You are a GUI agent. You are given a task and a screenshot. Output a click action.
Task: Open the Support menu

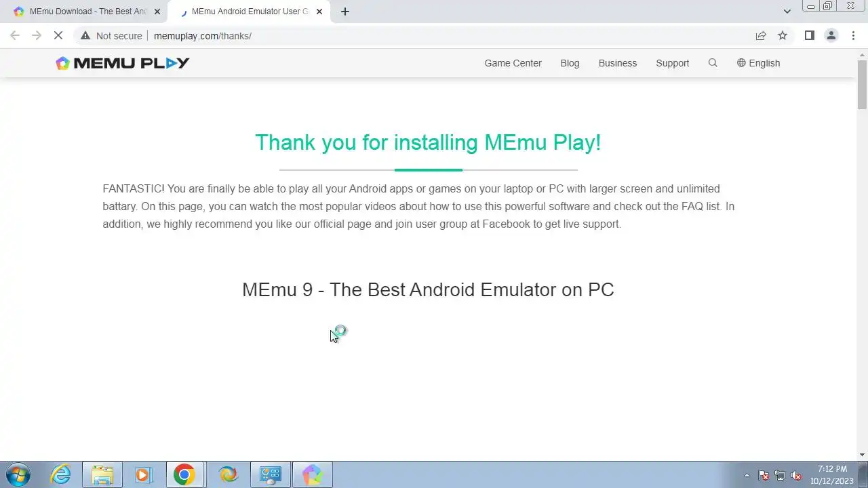pos(672,63)
